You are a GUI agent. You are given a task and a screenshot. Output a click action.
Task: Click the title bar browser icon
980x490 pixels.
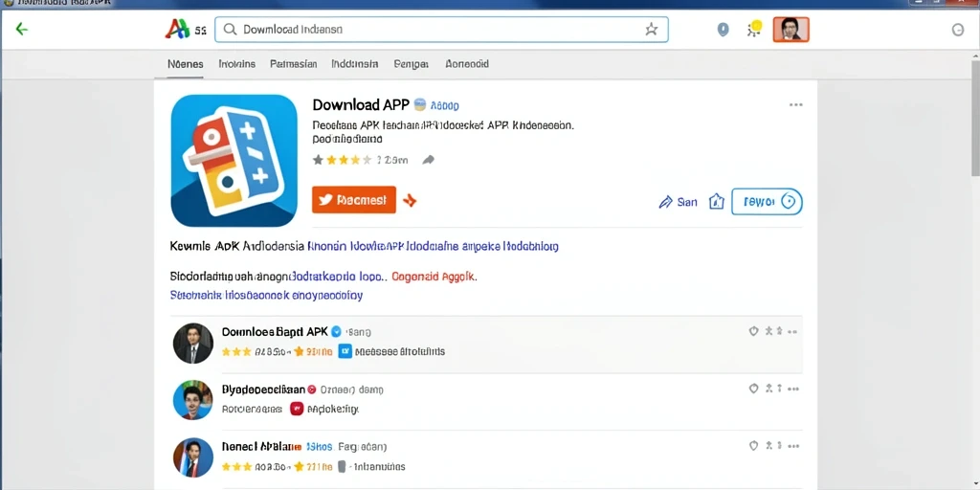click(8, 3)
